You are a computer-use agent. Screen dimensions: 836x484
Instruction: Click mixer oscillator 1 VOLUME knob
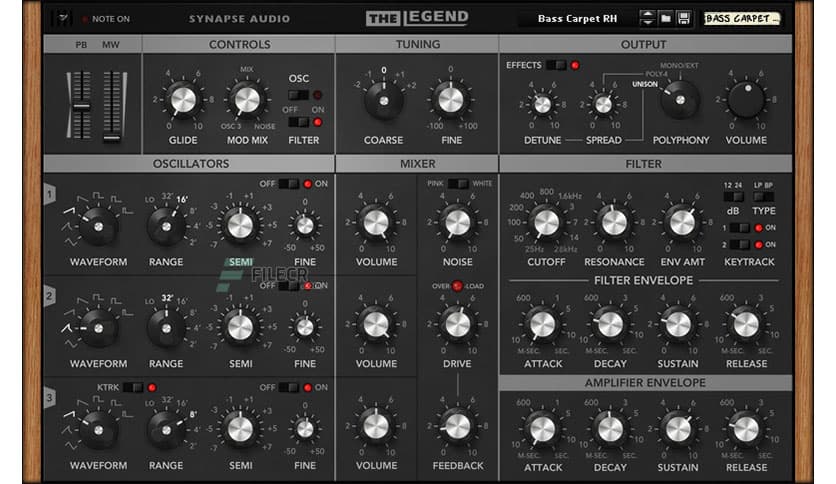point(376,223)
